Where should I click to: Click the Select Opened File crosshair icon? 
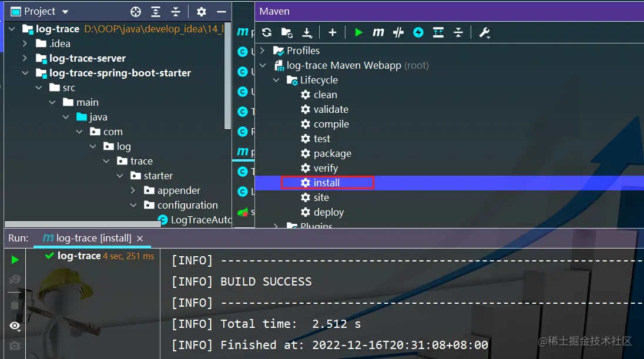pyautogui.click(x=136, y=12)
